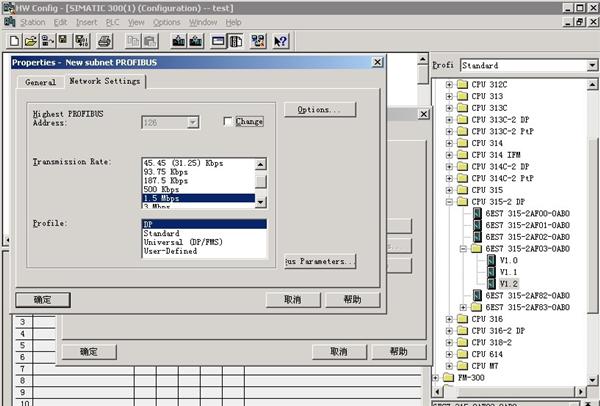Viewport: 600px width, 406px height.
Task: Choose the Standard profile
Action: point(204,233)
